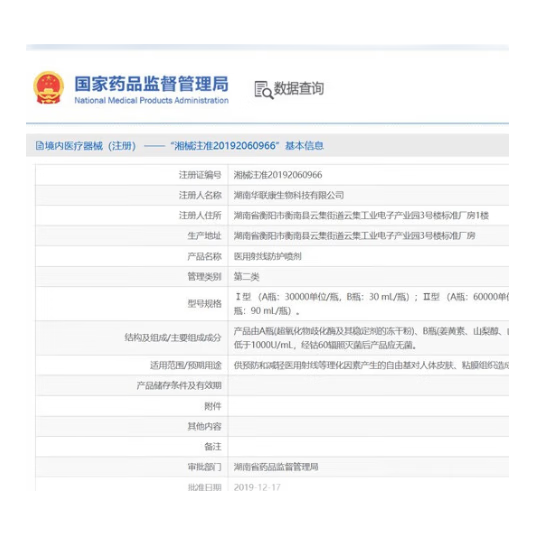Image resolution: width=535 pixels, height=535 pixels.
Task: Click the 第二类 value
Action: (x=246, y=276)
